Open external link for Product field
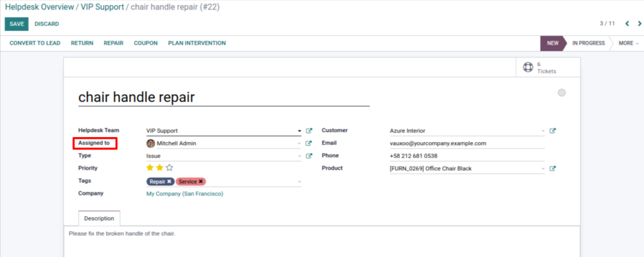Screen dimensions: 644x257 click(552, 168)
